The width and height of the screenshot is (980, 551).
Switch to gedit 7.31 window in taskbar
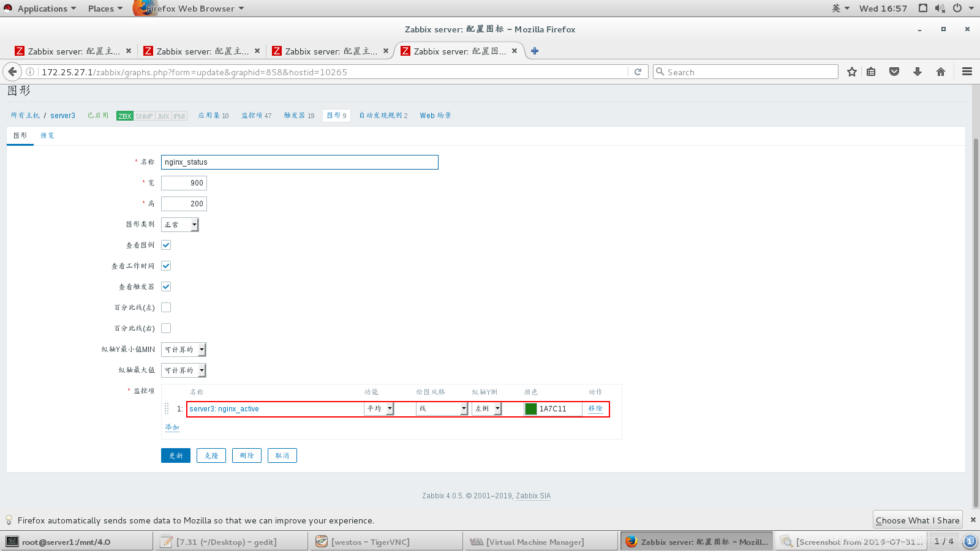coord(232,542)
